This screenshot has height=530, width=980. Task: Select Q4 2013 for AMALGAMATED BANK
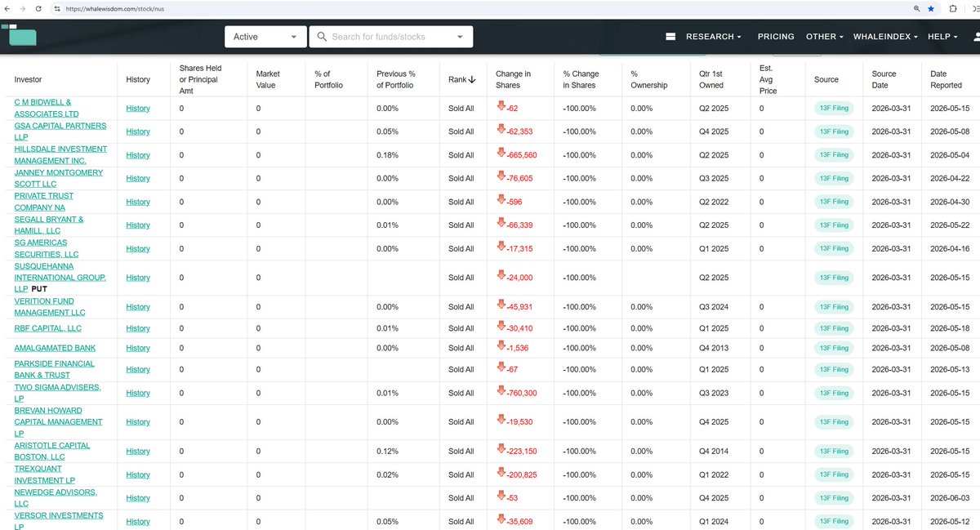point(714,348)
